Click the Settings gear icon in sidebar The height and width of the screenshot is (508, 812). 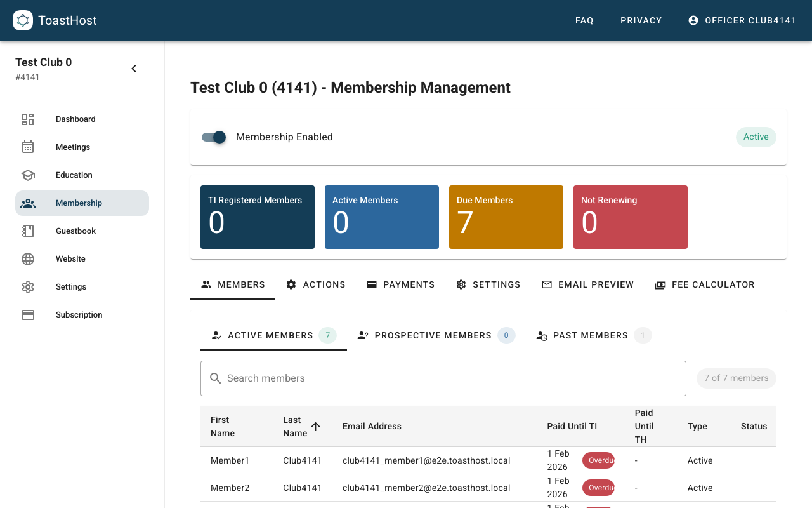click(x=28, y=286)
